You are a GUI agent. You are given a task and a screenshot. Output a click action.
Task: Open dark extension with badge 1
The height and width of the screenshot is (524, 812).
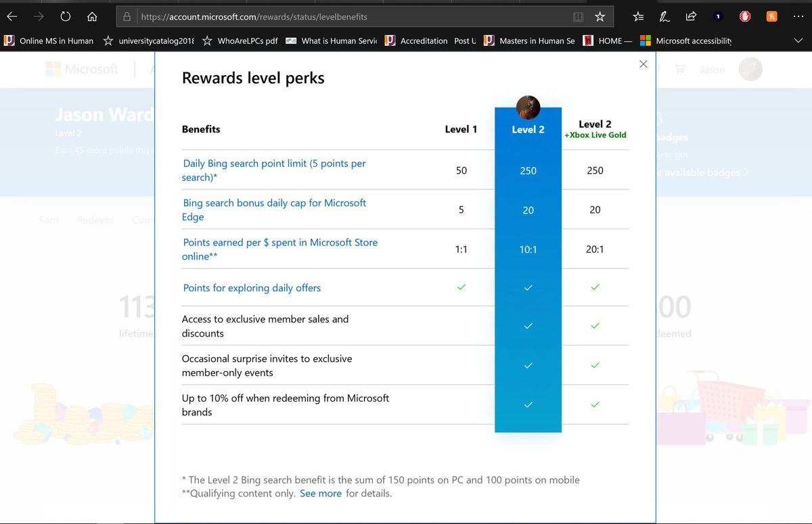coord(718,16)
